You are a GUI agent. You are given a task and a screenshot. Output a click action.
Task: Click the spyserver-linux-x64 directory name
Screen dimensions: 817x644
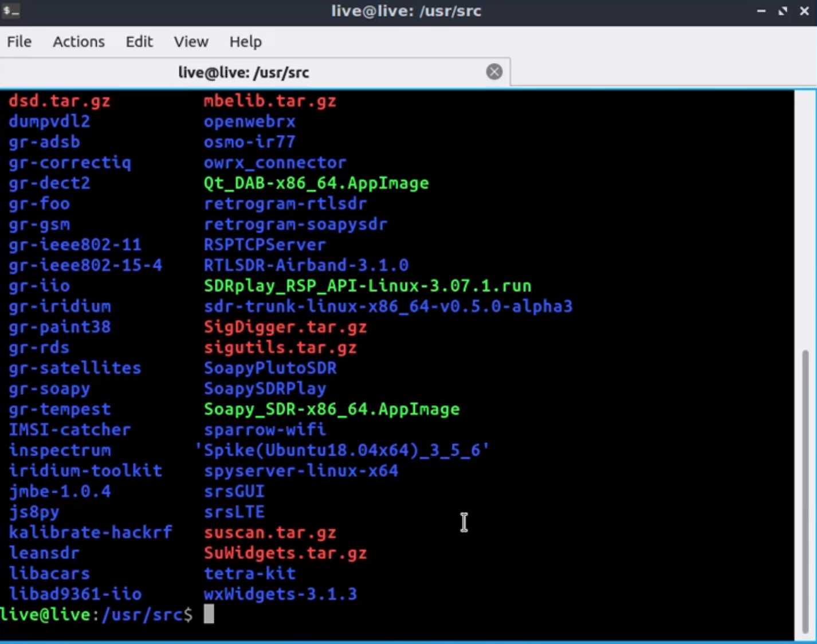(x=301, y=471)
